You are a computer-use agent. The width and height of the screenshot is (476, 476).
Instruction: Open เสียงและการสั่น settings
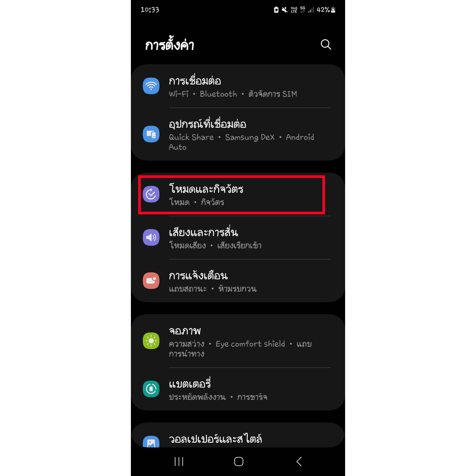pos(238,238)
